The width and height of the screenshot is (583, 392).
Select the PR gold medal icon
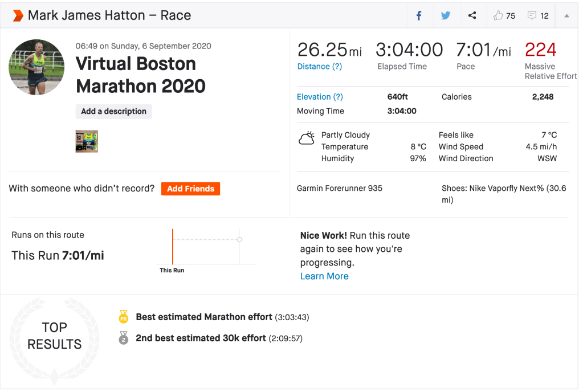[x=123, y=317]
